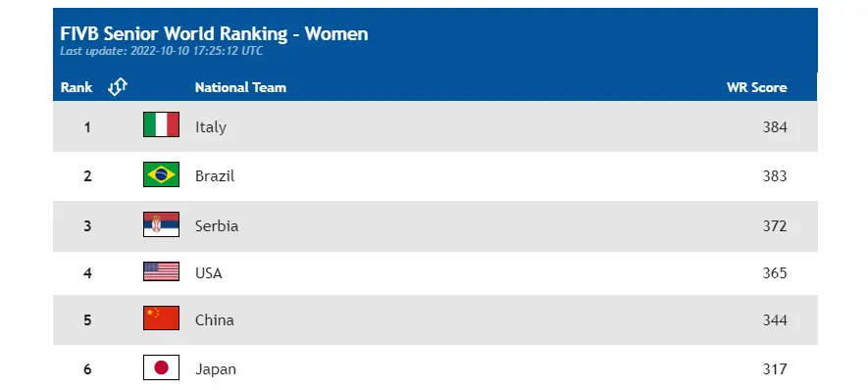Sort by National Team column header
Screen dimensions: 868x390
[x=240, y=87]
